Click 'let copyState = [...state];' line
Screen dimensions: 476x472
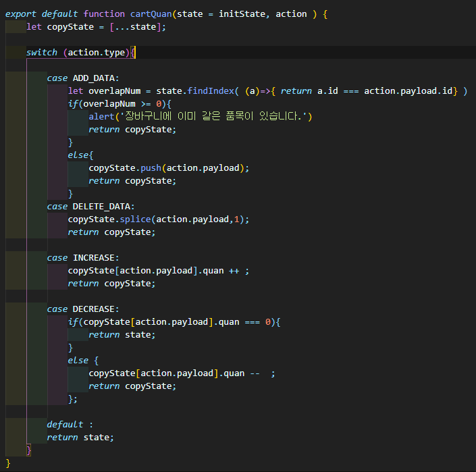(x=96, y=27)
